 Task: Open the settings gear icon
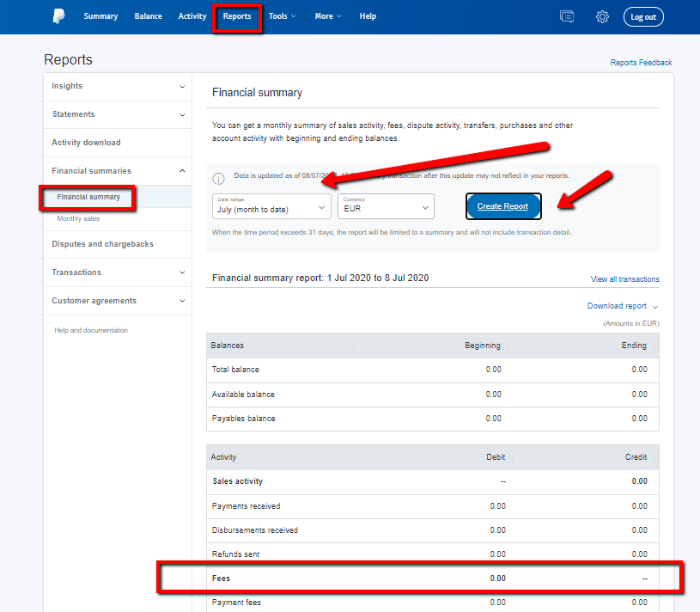point(602,17)
